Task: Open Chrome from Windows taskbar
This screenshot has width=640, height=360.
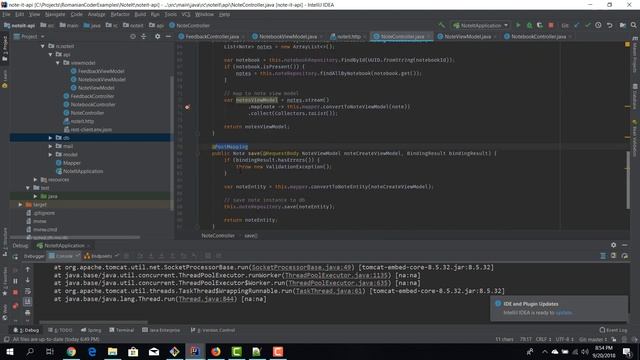Action: pos(71,351)
